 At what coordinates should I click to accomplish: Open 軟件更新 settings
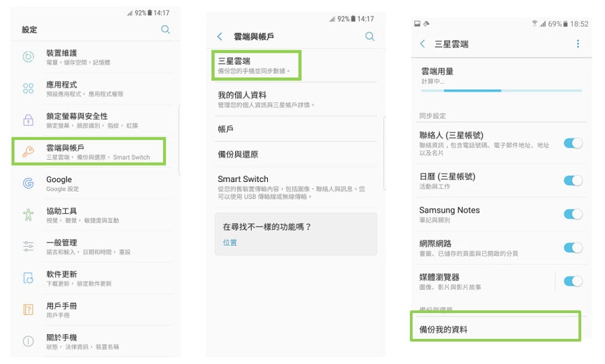95,278
